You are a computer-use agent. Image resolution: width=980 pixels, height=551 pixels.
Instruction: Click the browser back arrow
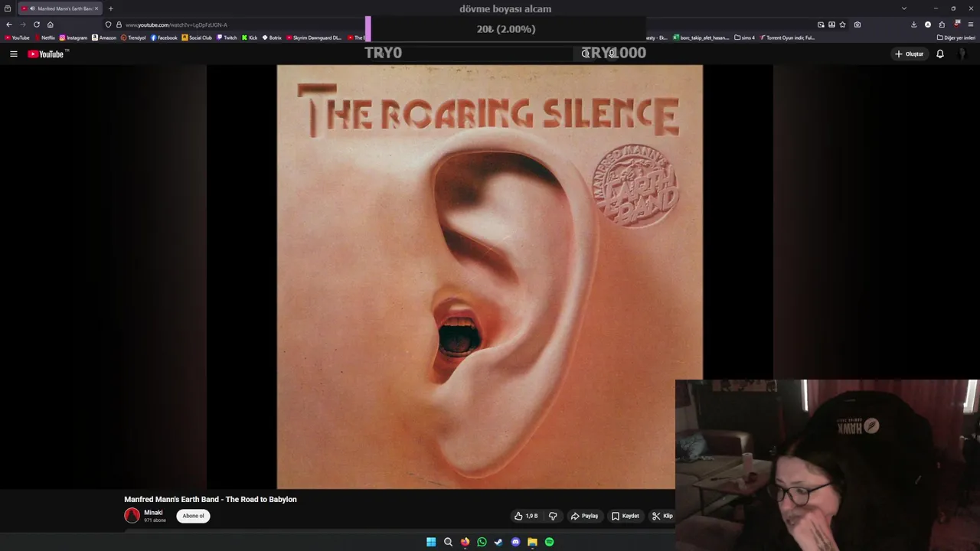tap(9, 24)
